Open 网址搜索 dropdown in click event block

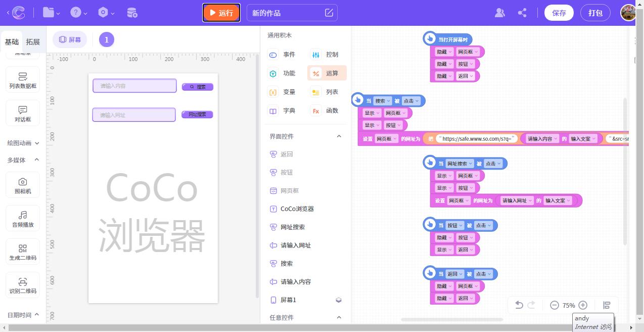pyautogui.click(x=460, y=163)
